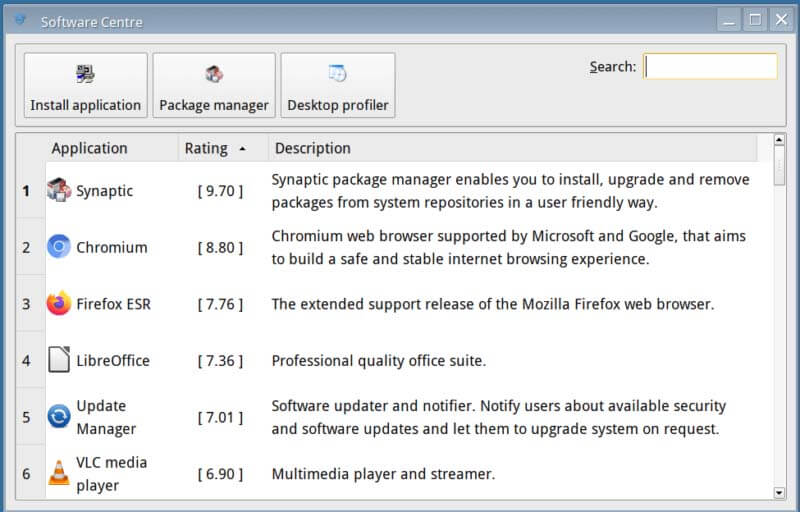Click the Synaptic application icon
The image size is (800, 512).
point(59,190)
